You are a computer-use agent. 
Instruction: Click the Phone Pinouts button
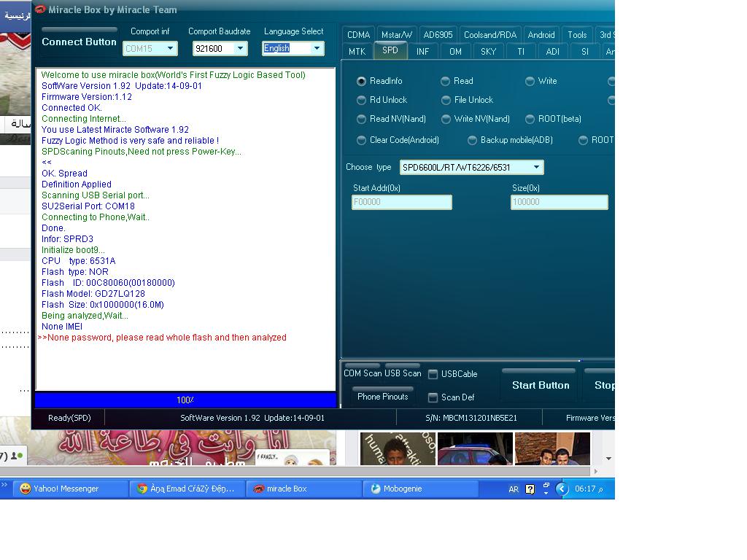(382, 396)
